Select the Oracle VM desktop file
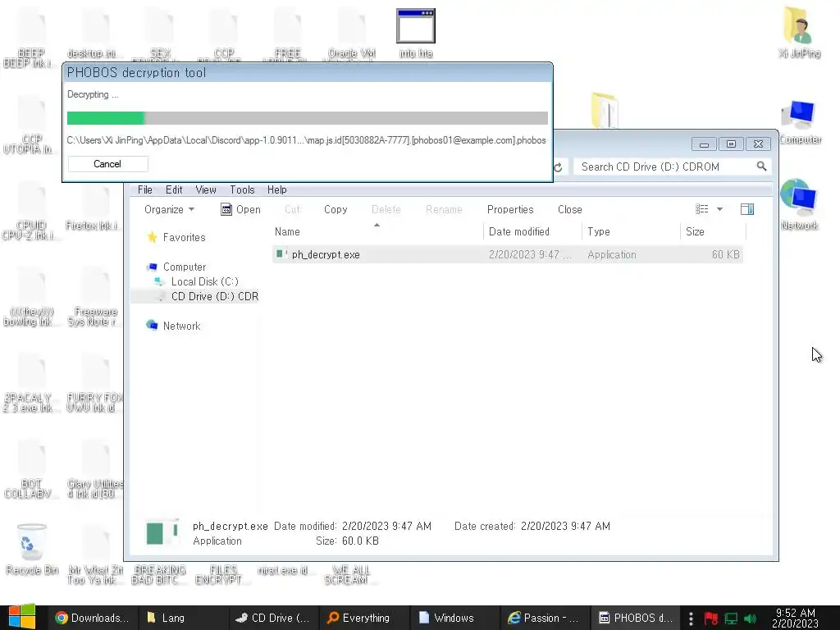This screenshot has height=630, width=840. point(351,34)
